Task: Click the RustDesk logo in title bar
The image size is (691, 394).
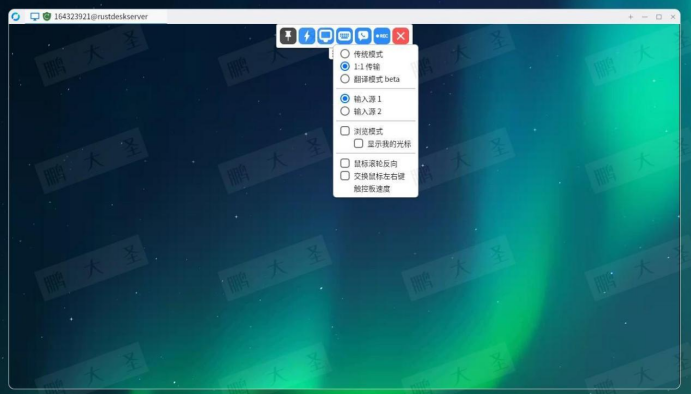Action: [x=16, y=17]
